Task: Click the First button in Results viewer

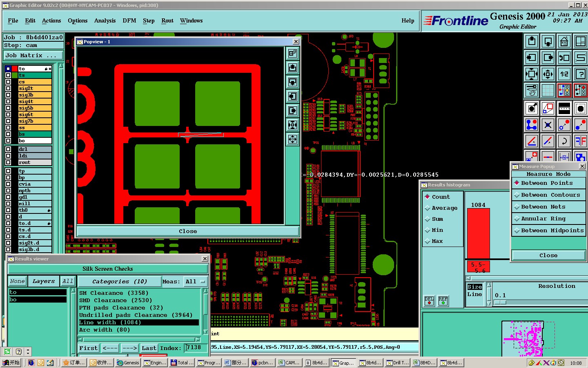Action: pyautogui.click(x=89, y=348)
